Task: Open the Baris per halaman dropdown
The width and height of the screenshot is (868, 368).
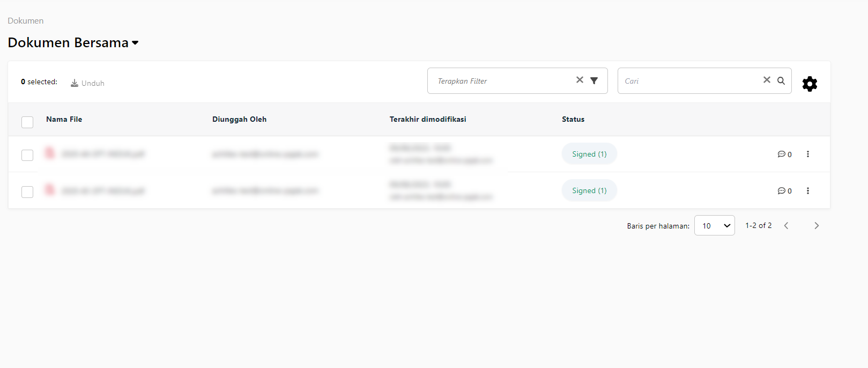Action: click(x=714, y=226)
